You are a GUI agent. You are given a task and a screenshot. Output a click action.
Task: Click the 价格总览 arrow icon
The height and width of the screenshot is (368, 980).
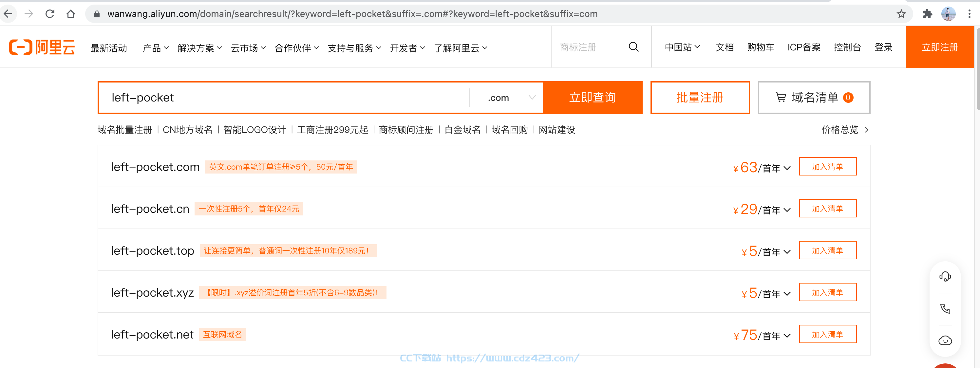867,130
